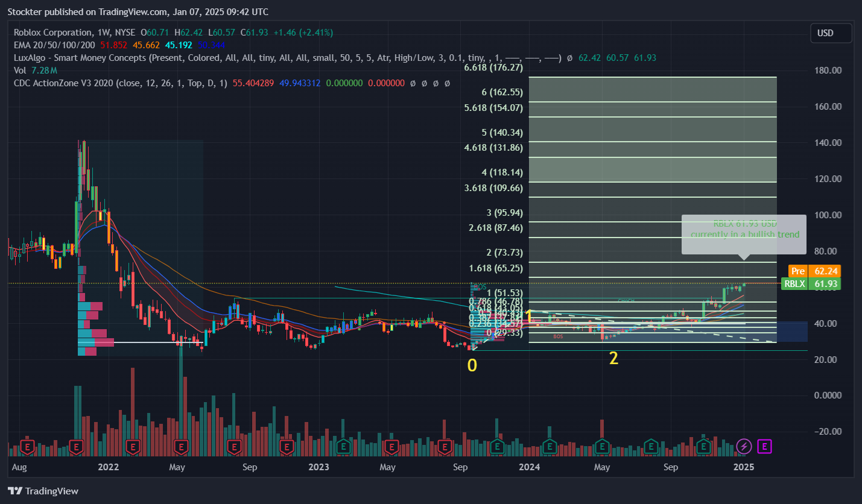Open the USD currency selector
The width and height of the screenshot is (862, 504).
(831, 33)
